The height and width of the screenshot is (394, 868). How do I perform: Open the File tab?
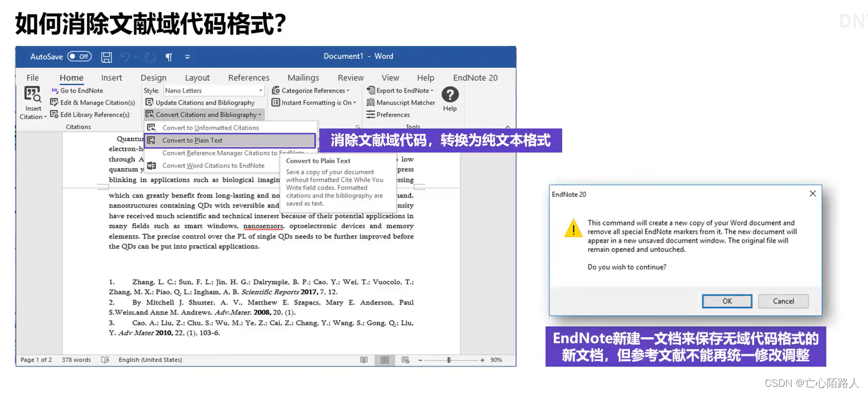click(x=33, y=78)
